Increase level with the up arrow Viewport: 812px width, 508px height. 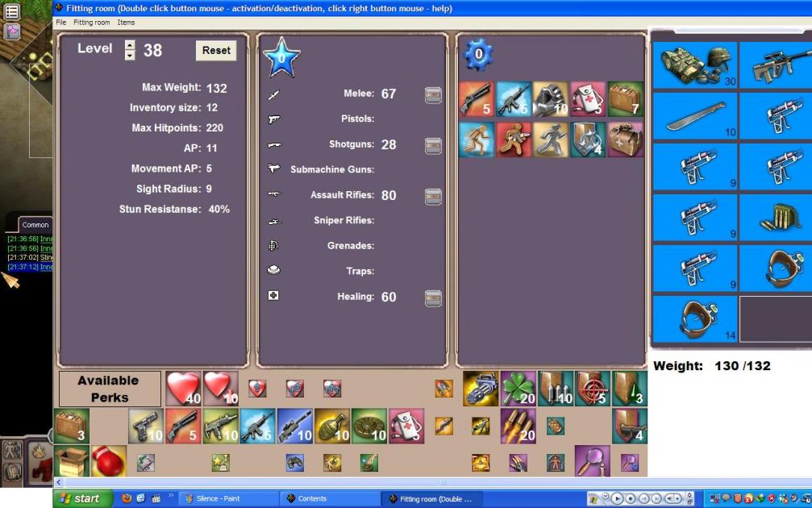130,45
